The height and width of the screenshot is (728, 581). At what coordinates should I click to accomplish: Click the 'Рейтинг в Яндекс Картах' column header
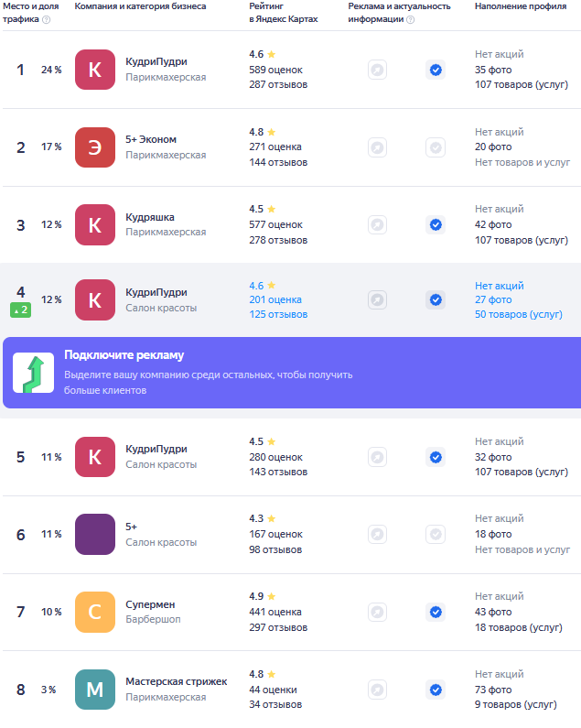(283, 12)
